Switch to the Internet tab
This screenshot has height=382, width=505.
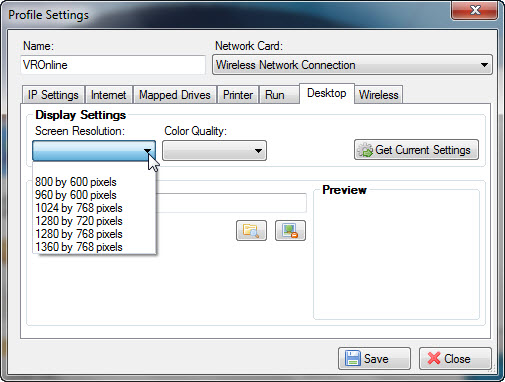[109, 95]
